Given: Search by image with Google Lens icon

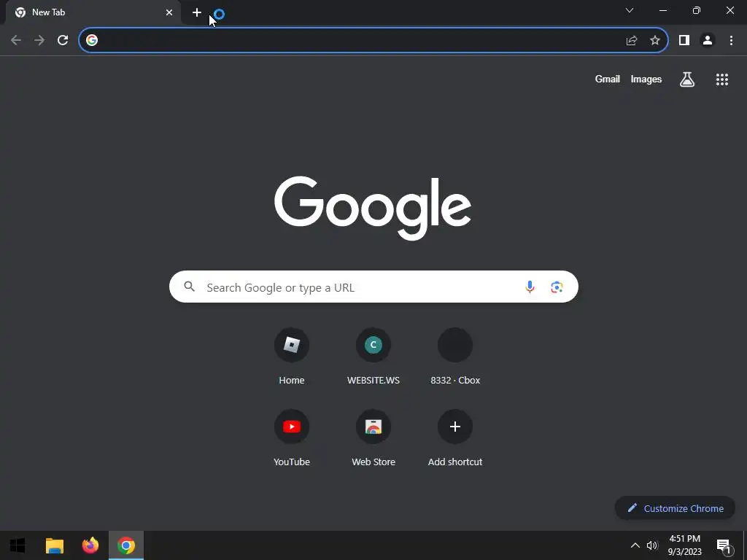Looking at the screenshot, I should [x=557, y=287].
